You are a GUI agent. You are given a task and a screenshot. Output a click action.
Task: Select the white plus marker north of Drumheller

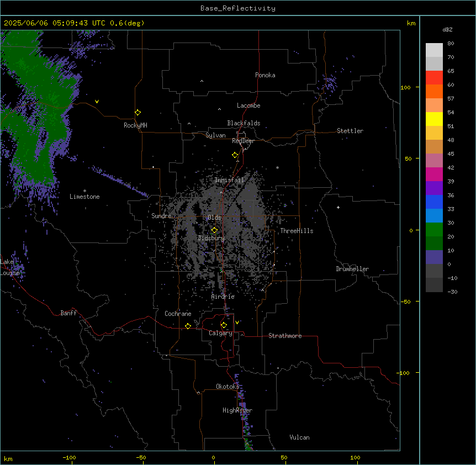click(338, 207)
